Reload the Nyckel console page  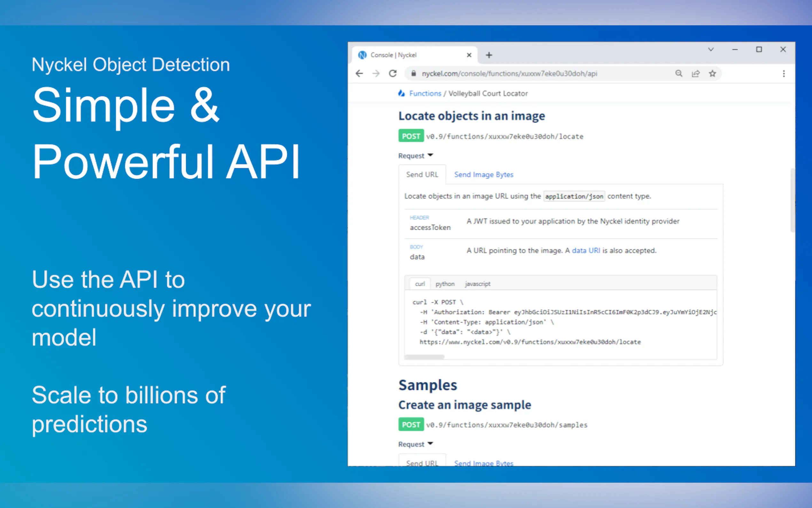pos(393,74)
